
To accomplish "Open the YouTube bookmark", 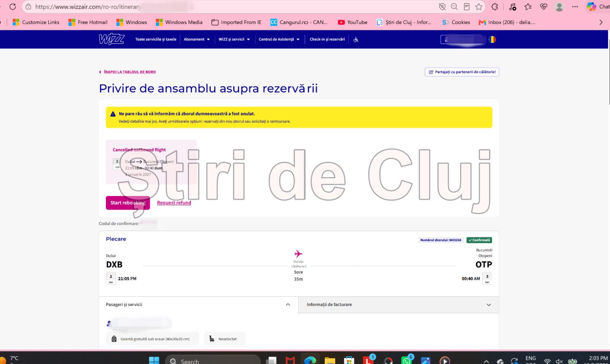I will tap(353, 22).
